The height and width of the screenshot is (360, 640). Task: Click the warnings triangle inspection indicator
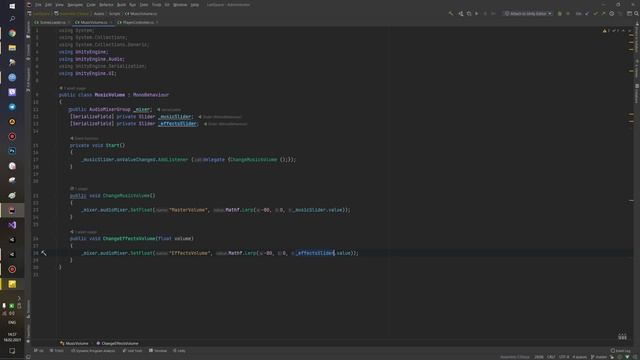pos(604,31)
